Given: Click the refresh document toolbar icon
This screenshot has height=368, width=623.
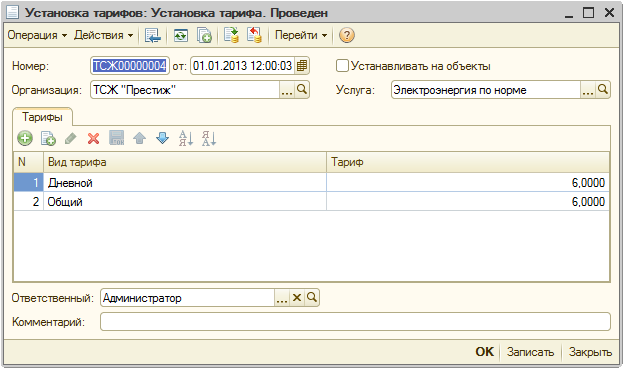Looking at the screenshot, I should point(181,35).
